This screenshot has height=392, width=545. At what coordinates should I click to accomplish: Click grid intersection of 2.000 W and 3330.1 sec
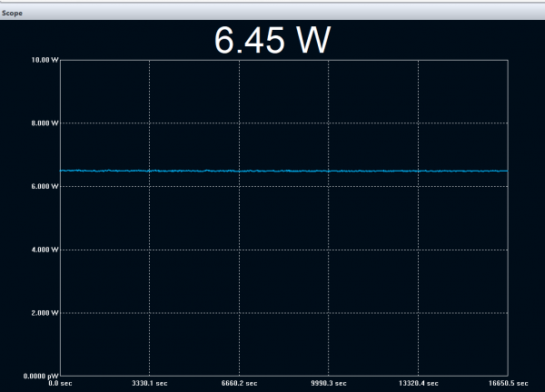coord(149,312)
